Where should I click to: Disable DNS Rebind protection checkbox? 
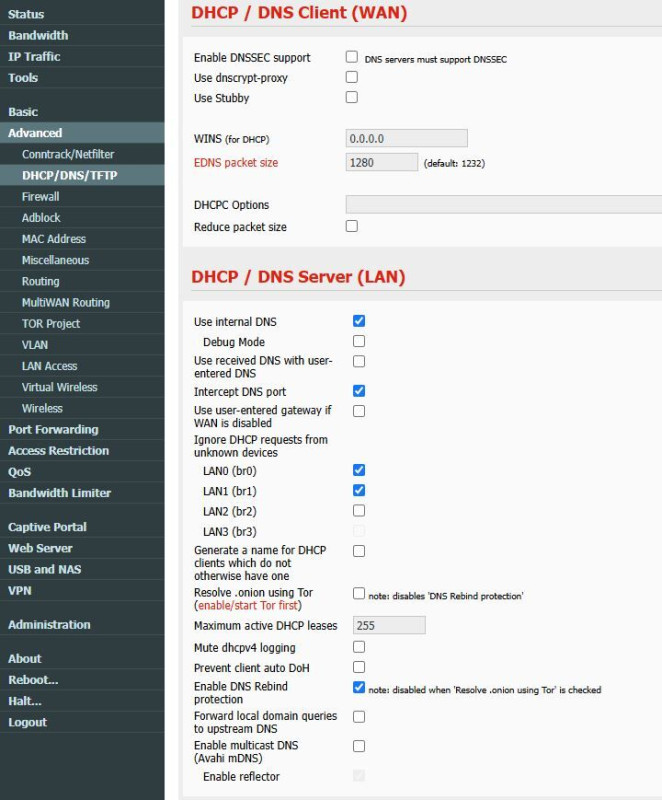pyautogui.click(x=359, y=687)
